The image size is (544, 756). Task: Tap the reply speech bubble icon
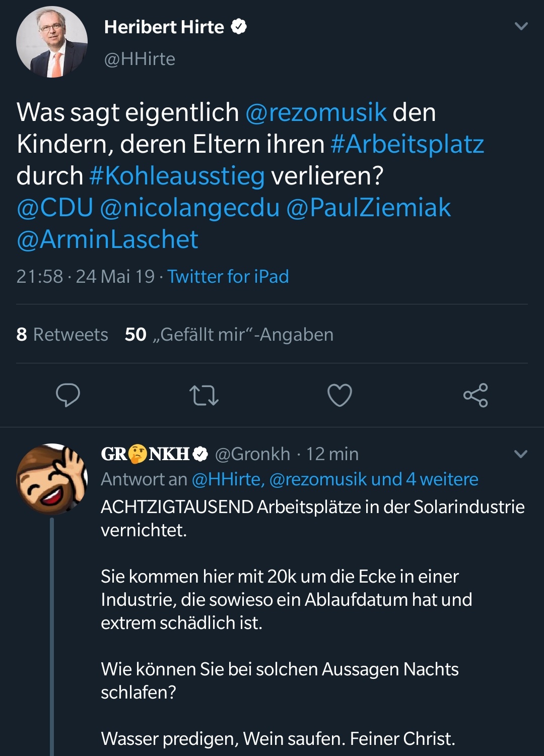pyautogui.click(x=68, y=395)
